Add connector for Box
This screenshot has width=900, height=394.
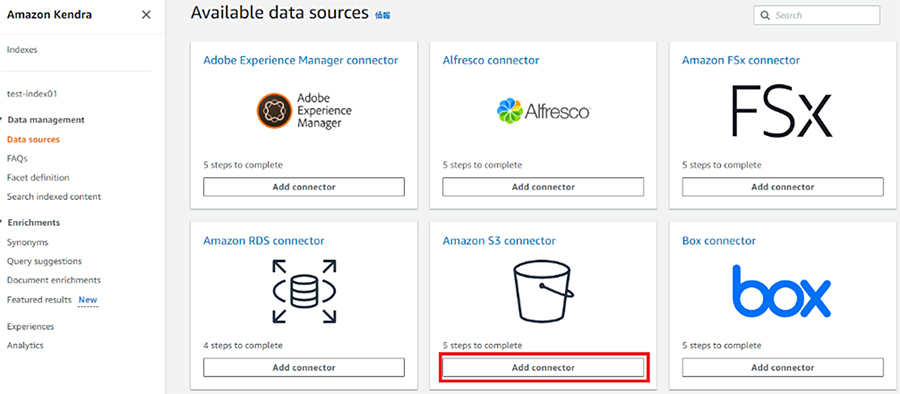pos(782,368)
